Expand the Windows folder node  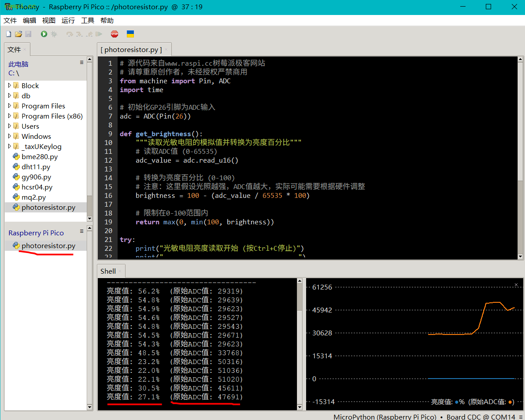pyautogui.click(x=9, y=136)
